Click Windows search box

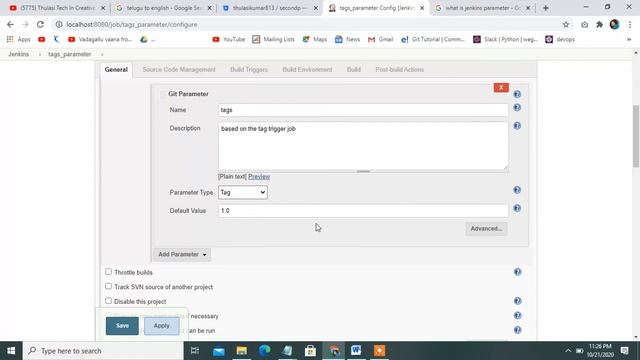pyautogui.click(x=103, y=351)
